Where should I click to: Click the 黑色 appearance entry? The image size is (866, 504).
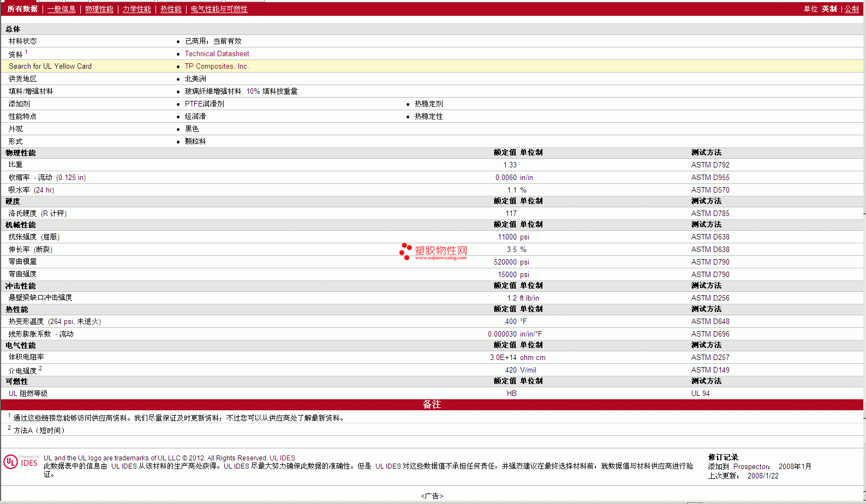192,129
